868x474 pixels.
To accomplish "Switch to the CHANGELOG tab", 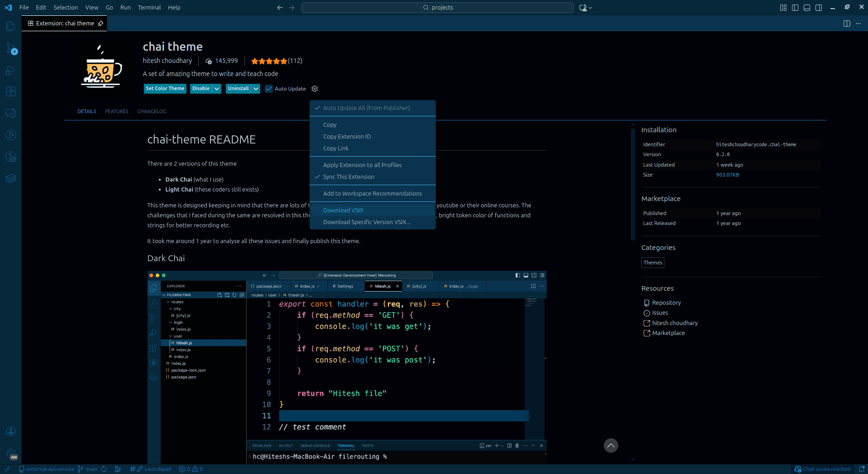I will coord(152,111).
